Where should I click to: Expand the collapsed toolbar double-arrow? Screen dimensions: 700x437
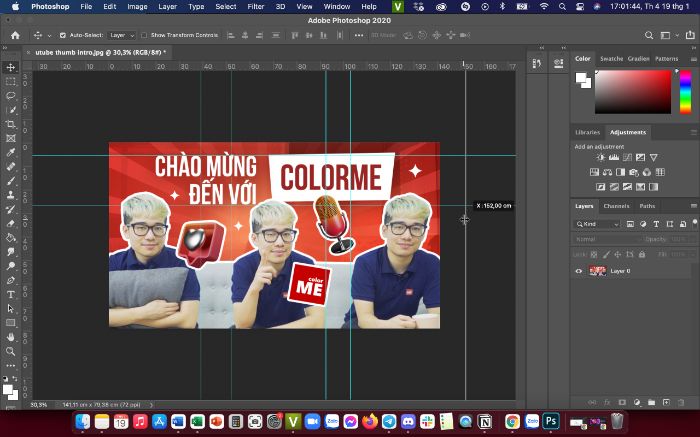(x=5, y=47)
